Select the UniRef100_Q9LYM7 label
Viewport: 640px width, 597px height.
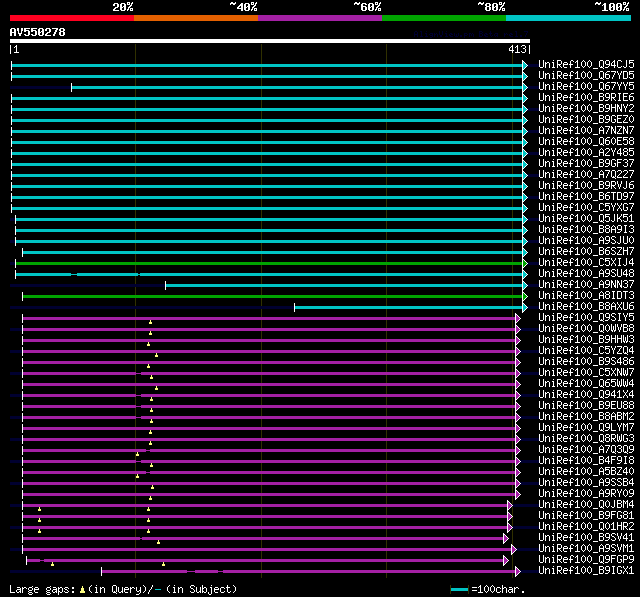coord(586,428)
